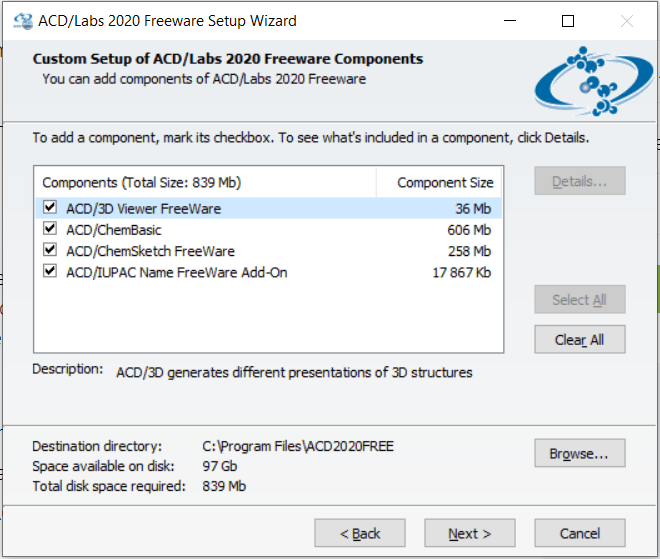Go to the Next setup step
Screen dimensions: 660x559
point(470,533)
